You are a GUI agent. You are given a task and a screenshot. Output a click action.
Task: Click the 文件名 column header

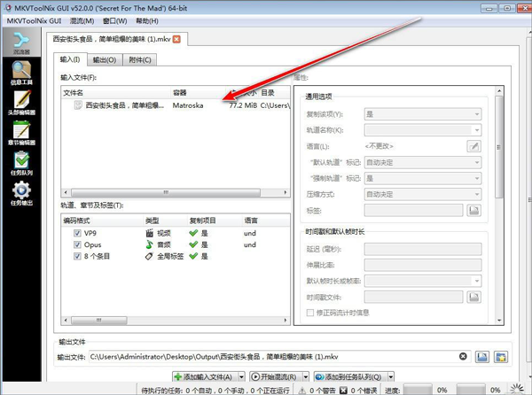coord(115,92)
